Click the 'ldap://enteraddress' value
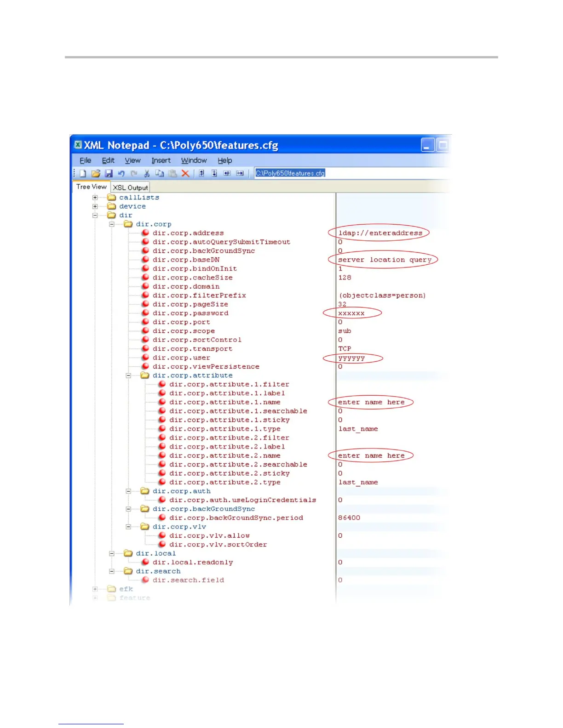 point(380,233)
